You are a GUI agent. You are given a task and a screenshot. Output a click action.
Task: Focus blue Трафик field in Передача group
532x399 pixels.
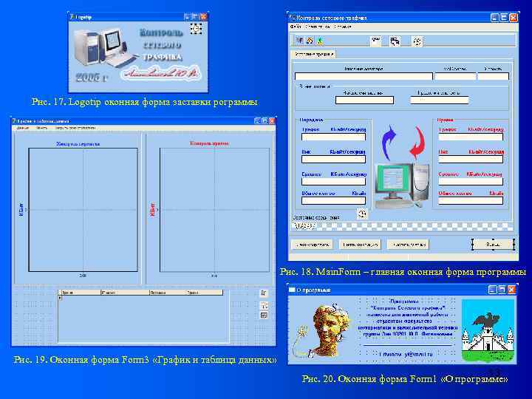tap(333, 137)
